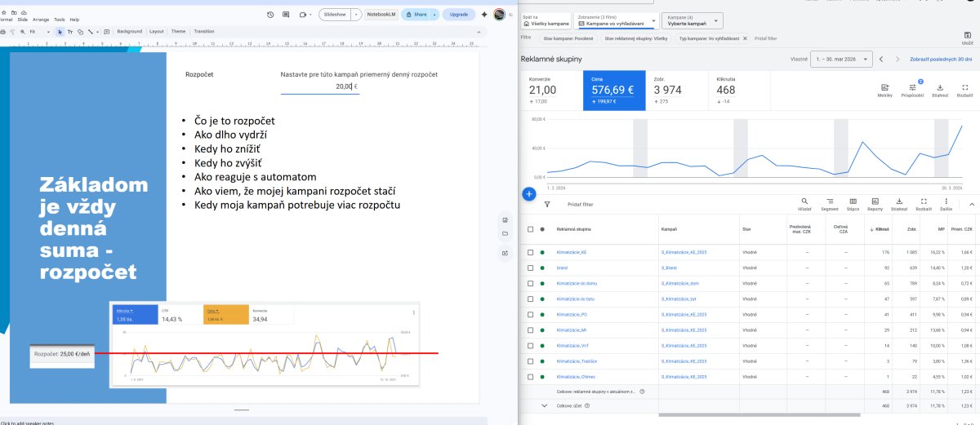Select the text box tool in Slides
The image size is (980, 425).
[71, 32]
